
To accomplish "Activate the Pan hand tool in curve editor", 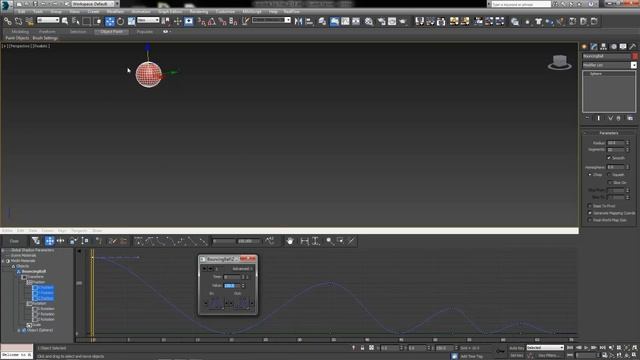I will tap(290, 241).
